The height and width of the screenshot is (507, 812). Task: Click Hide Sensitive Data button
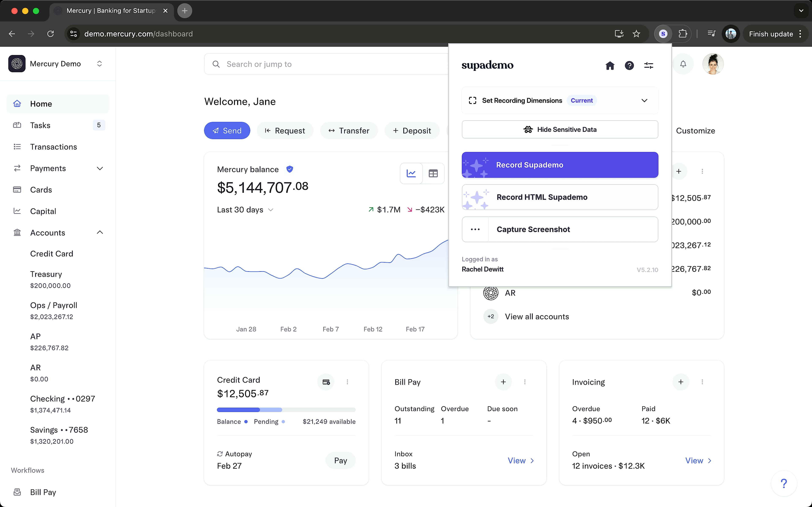pyautogui.click(x=560, y=129)
